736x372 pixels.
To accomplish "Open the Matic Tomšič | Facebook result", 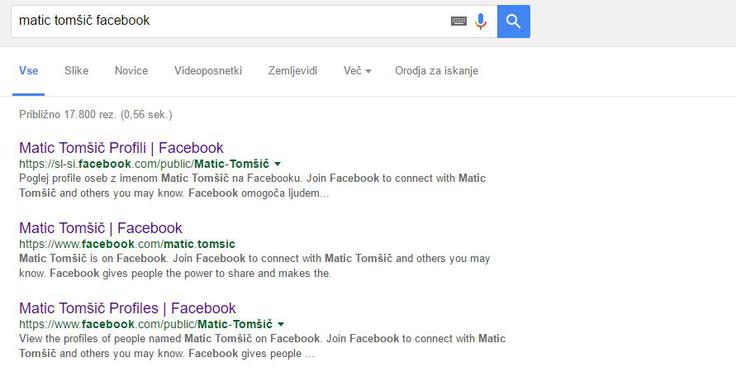I will [100, 228].
